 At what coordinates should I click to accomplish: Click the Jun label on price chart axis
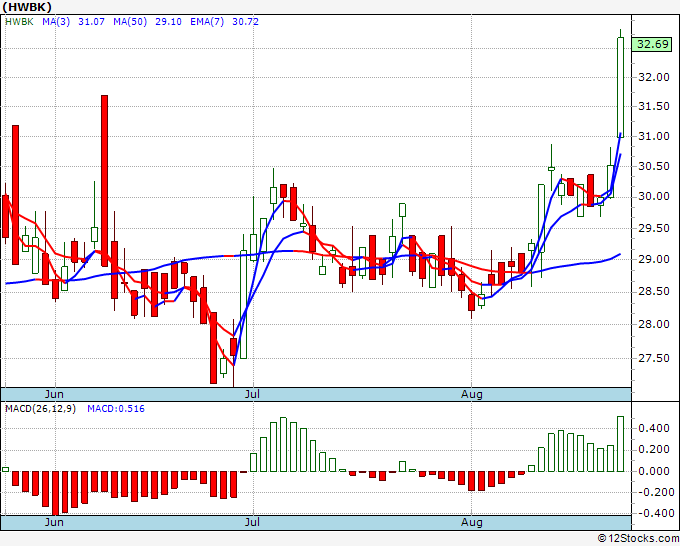[54, 394]
